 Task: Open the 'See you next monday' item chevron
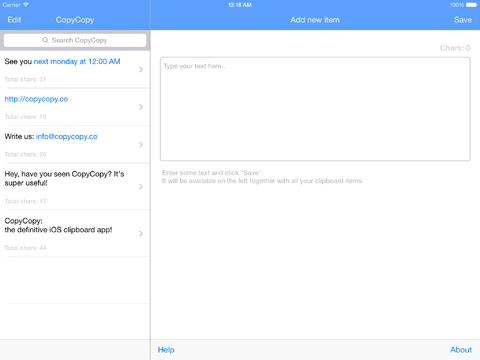point(141,69)
